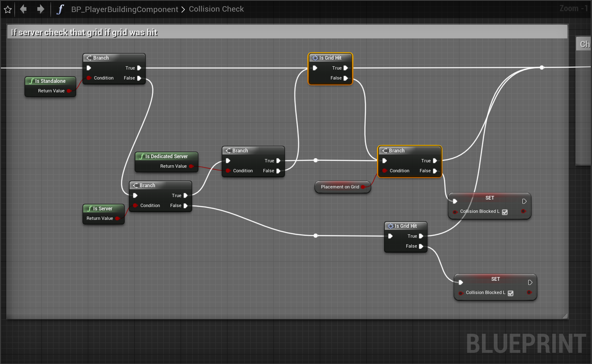The image size is (592, 364).
Task: Click the function icon on Is Standalone node
Action: [x=31, y=81]
